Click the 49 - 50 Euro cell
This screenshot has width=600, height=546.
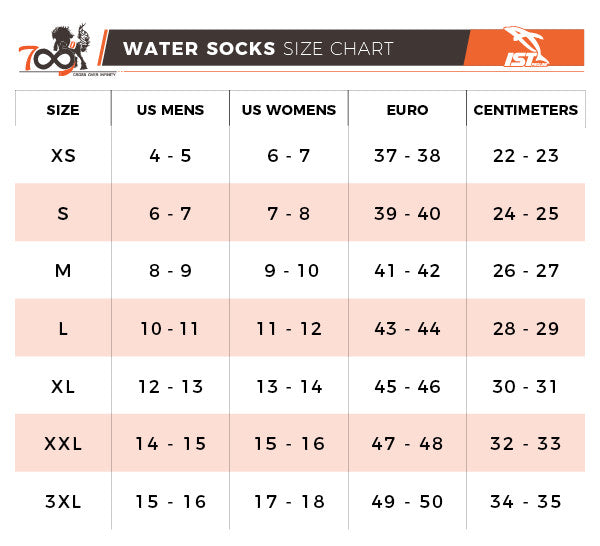coord(407,502)
